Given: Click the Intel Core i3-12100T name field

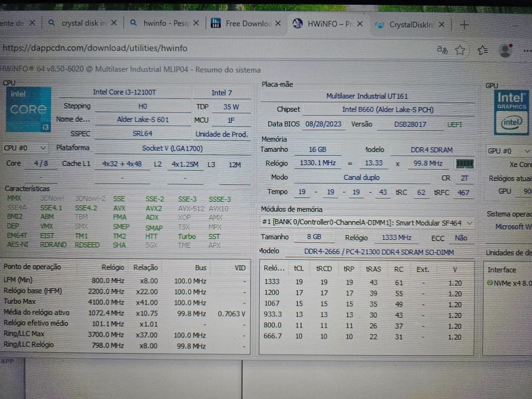Looking at the screenshot, I should coord(125,92).
